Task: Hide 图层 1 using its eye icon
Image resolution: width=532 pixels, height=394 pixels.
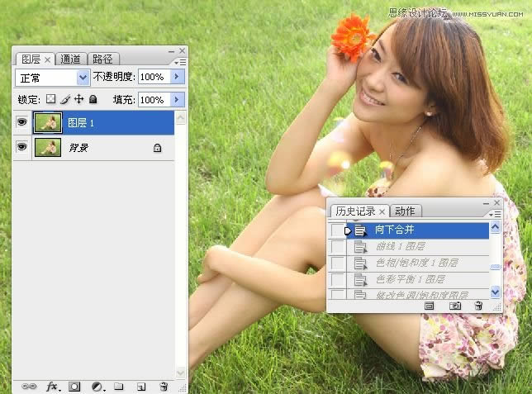Action: 21,123
